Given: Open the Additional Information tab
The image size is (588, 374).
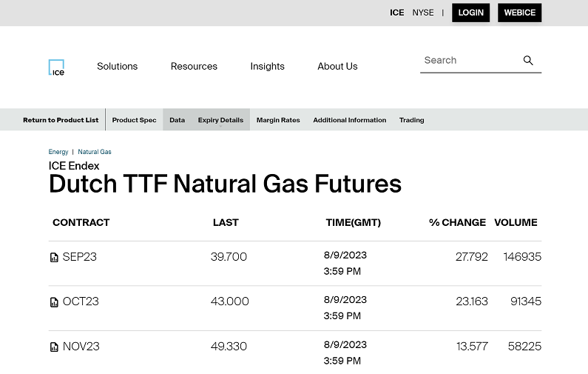Looking at the screenshot, I should pos(349,120).
